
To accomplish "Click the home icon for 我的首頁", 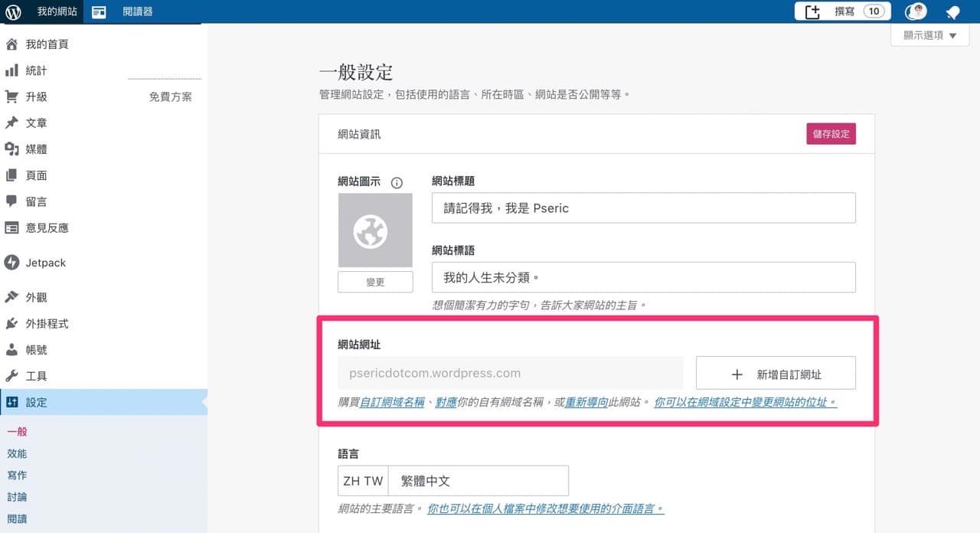I will tap(11, 44).
